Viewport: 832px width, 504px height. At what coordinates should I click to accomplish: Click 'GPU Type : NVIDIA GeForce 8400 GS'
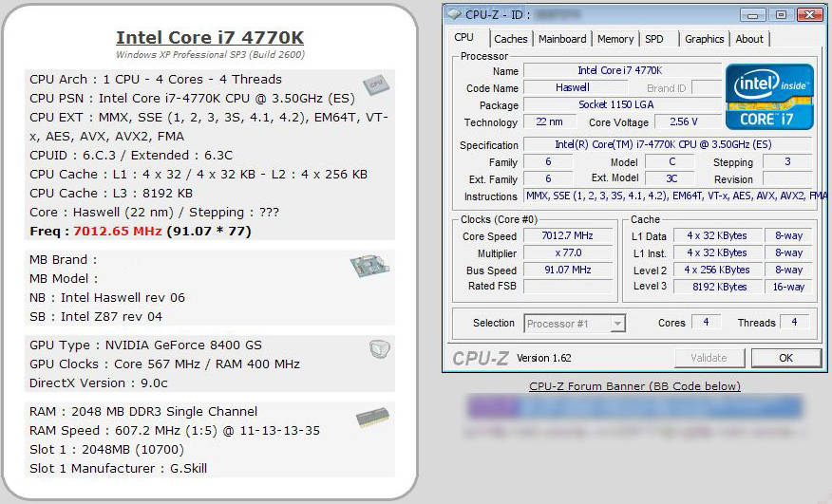(x=145, y=345)
